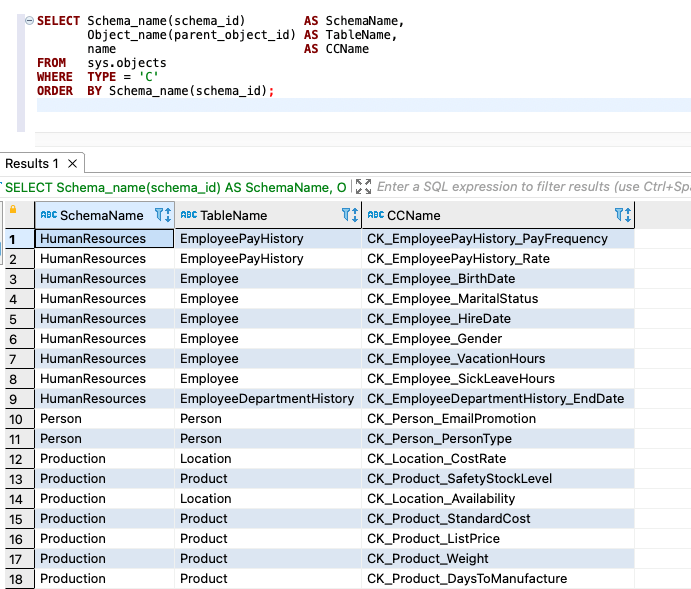
Task: Select row number 5 header
Action: click(20, 319)
